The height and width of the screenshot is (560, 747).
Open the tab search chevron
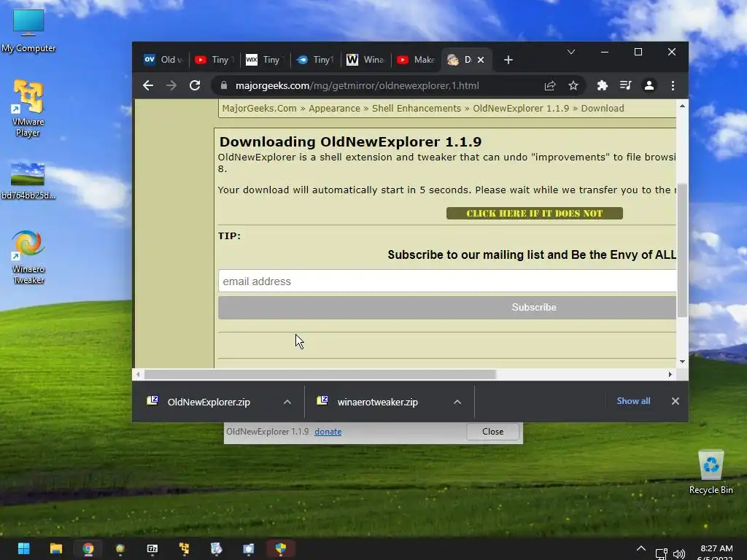point(570,52)
